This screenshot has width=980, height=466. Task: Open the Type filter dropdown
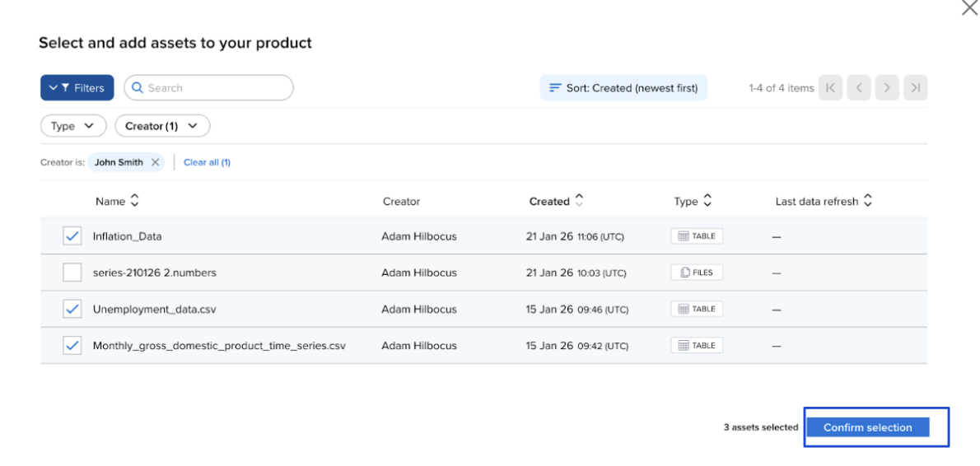point(73,126)
